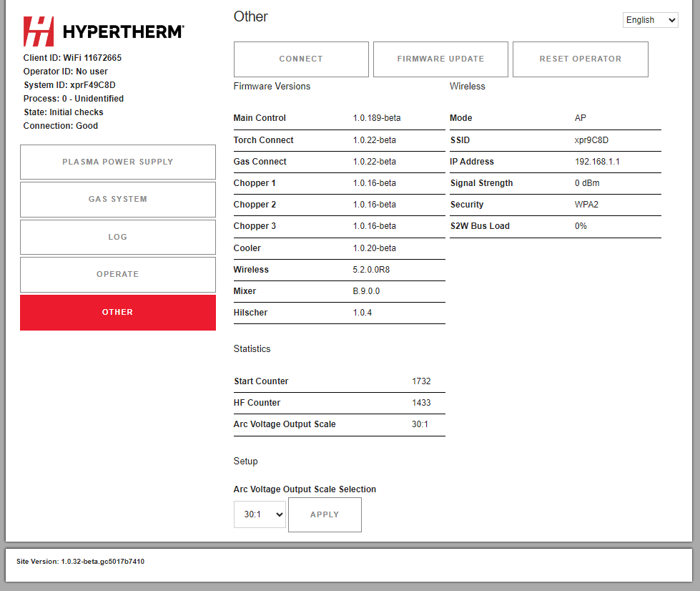Select the highlighted Other menu item
Image resolution: width=700 pixels, height=591 pixels.
(x=118, y=313)
